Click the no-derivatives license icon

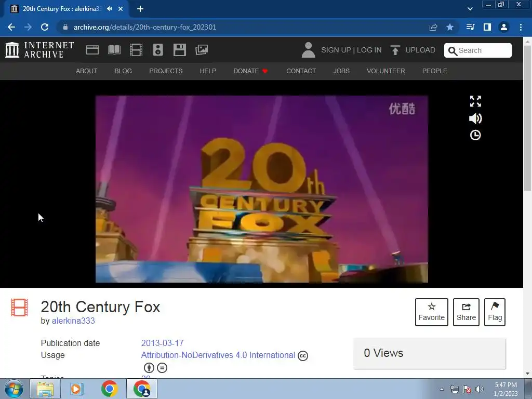point(162,368)
